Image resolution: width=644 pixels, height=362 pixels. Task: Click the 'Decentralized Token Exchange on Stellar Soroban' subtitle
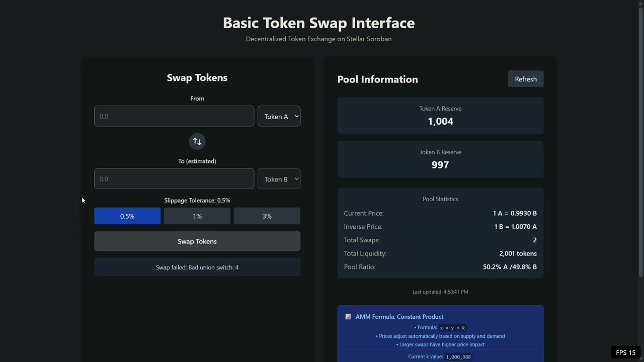[319, 39]
